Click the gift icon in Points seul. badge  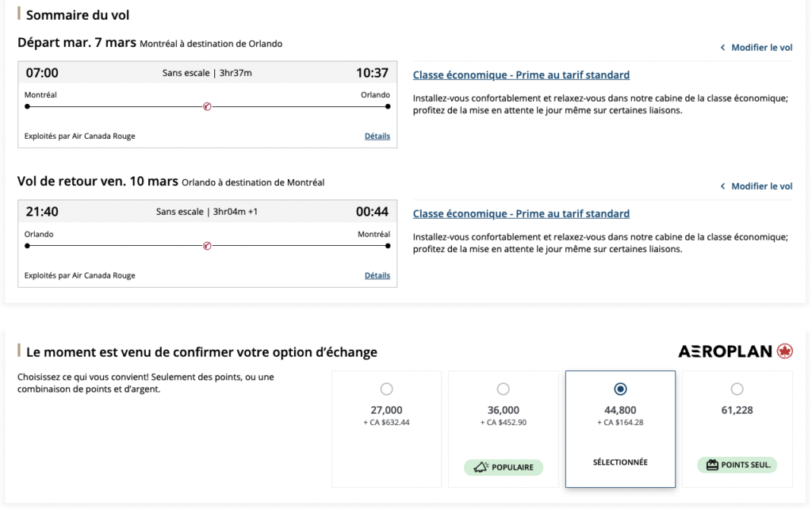click(711, 465)
